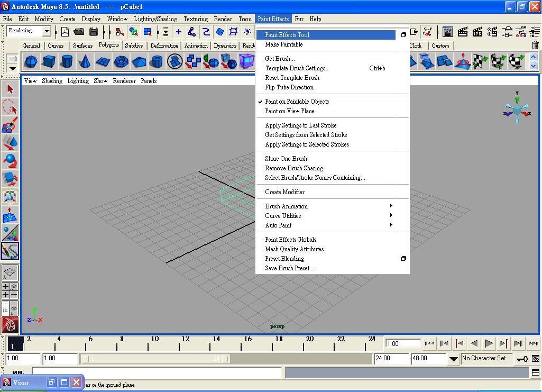Play the animation forwards
The height and width of the screenshot is (392, 542).
tap(489, 343)
